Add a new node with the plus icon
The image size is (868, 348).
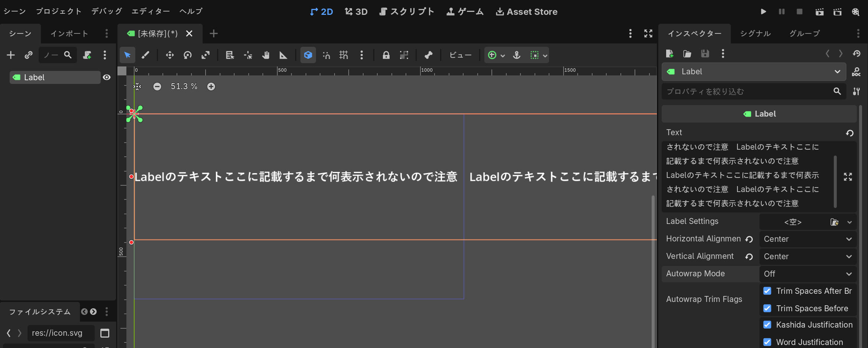point(11,55)
